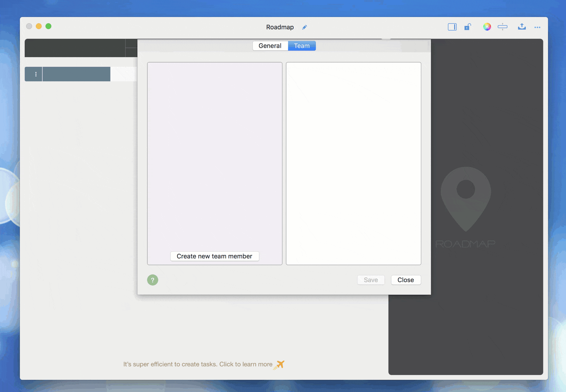The height and width of the screenshot is (392, 566).
Task: Click the green zoom window button
Action: click(x=48, y=26)
